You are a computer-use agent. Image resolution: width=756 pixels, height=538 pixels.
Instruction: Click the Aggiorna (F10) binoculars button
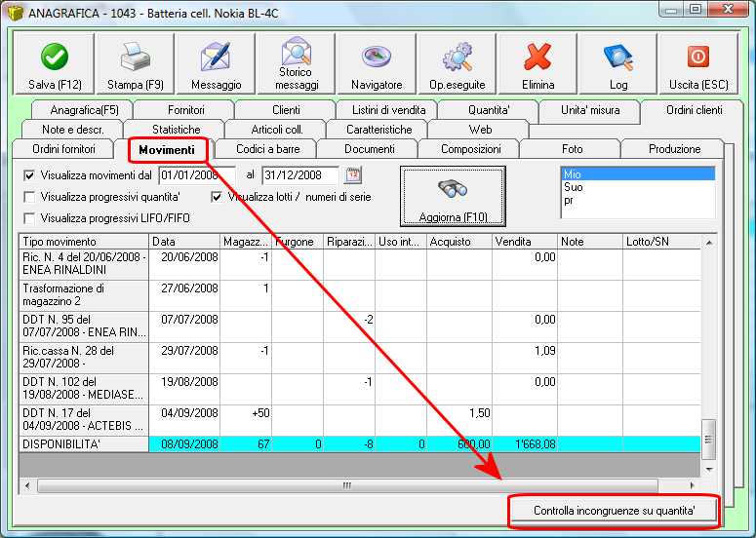pos(453,196)
